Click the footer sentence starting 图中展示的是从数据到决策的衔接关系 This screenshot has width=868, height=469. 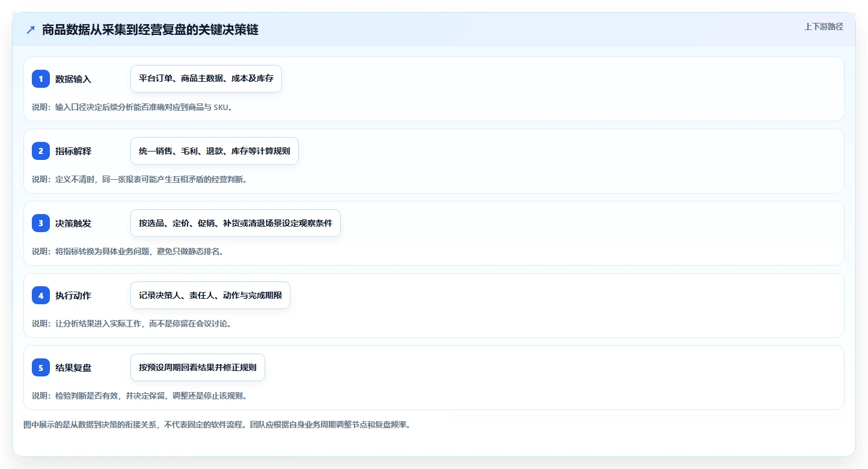click(x=217, y=425)
